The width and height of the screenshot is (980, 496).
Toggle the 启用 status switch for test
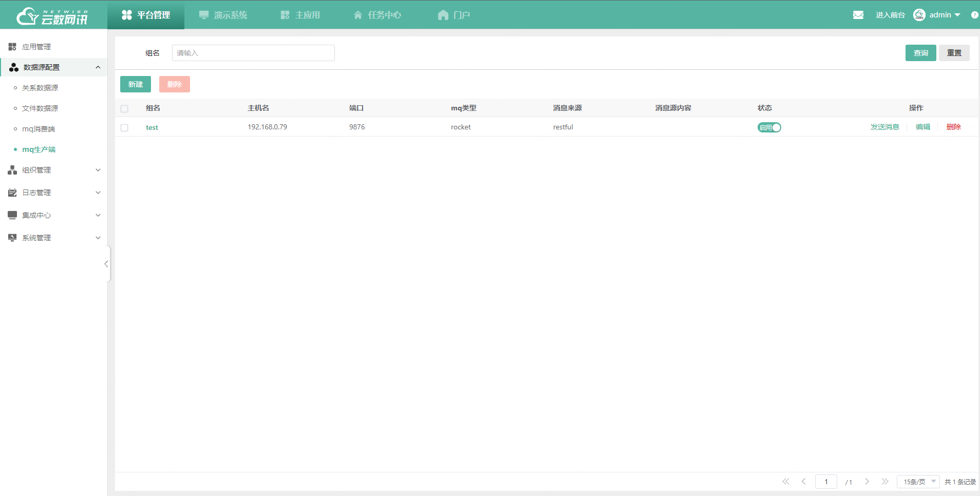coord(769,127)
